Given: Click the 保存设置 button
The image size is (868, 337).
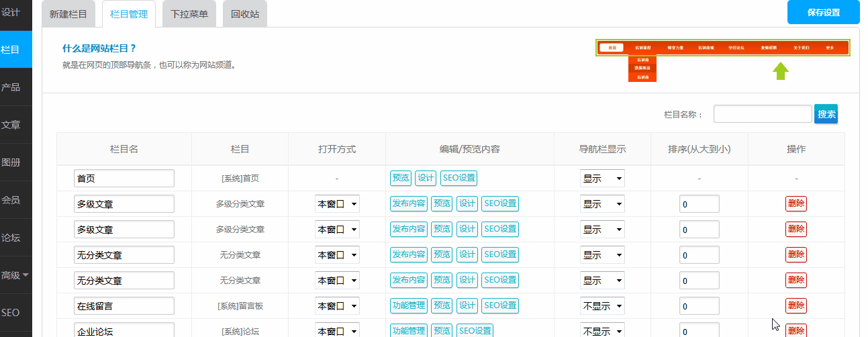Looking at the screenshot, I should [x=823, y=13].
